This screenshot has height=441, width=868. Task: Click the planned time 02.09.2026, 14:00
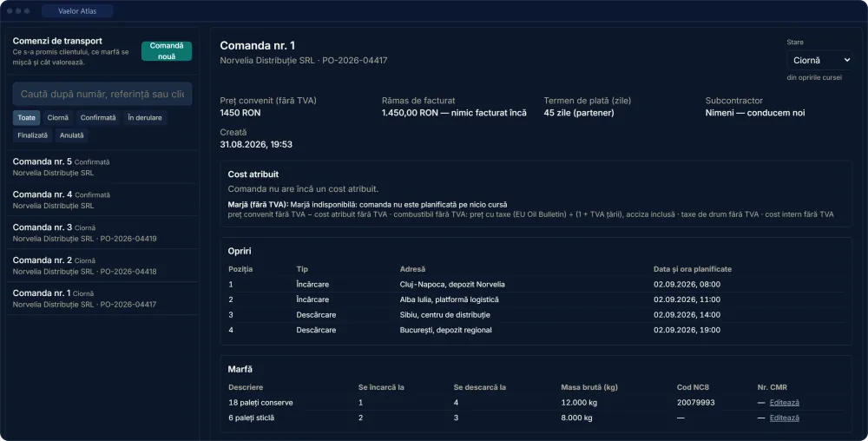click(x=687, y=315)
